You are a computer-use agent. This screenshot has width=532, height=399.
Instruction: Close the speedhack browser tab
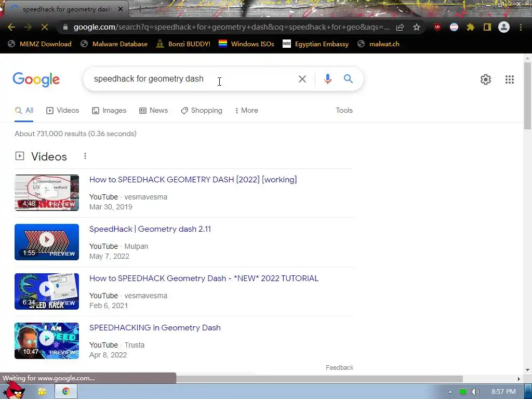pyautogui.click(x=121, y=9)
